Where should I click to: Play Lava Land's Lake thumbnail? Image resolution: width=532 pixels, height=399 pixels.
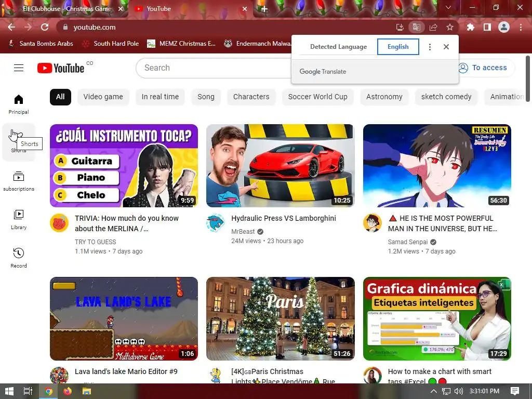(124, 318)
